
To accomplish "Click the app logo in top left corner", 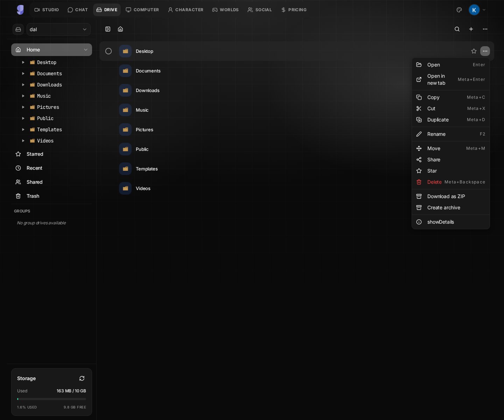I will [x=20, y=10].
